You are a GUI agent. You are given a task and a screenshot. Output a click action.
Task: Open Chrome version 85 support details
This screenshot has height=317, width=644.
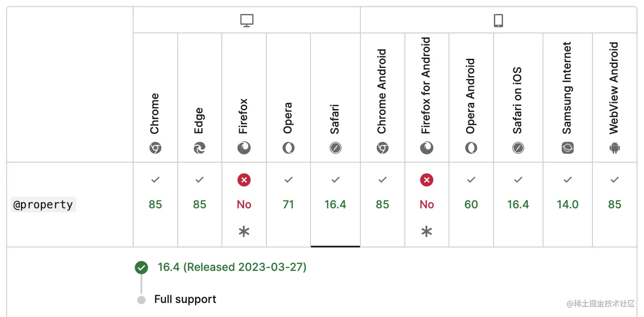[x=155, y=204]
